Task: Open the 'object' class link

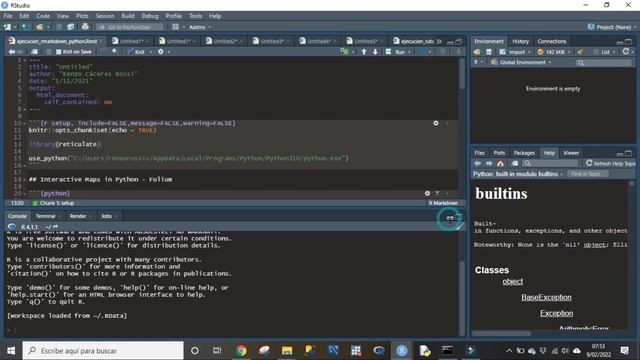Action: 513,281
